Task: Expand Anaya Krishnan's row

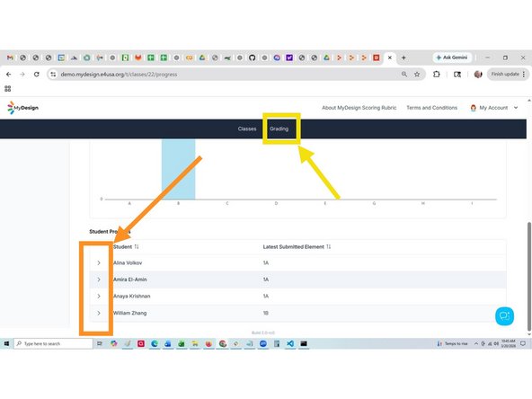Action: pos(99,297)
